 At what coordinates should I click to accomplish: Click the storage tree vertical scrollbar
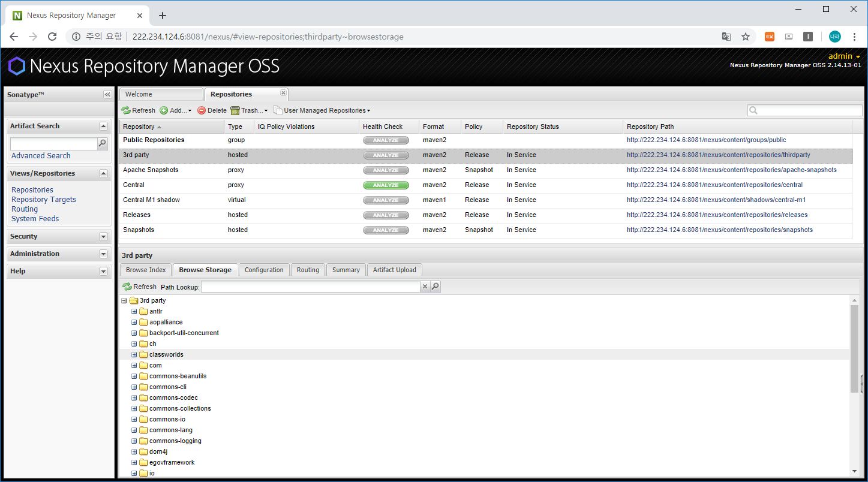[x=854, y=348]
